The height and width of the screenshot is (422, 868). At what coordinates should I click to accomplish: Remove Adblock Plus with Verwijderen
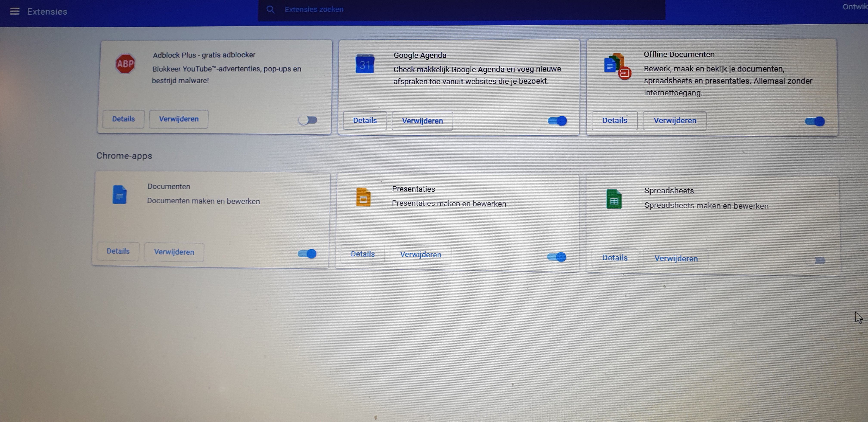[x=179, y=119]
